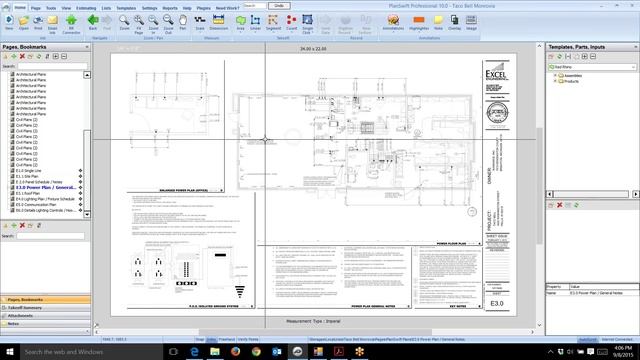Toggle Freehand in the status bar

tap(227, 339)
